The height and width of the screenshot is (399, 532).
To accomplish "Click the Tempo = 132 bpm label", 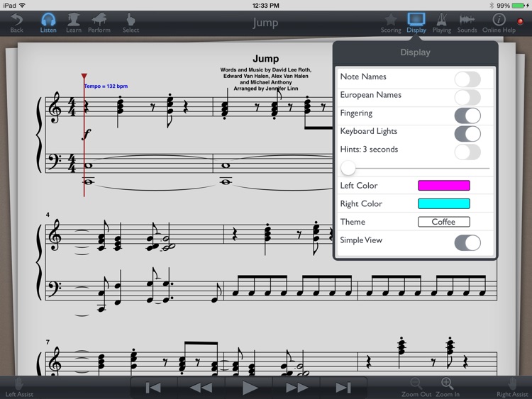I will pyautogui.click(x=106, y=86).
